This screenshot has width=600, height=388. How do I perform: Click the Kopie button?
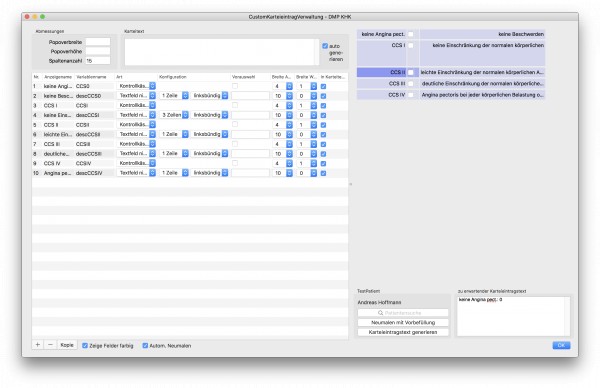(x=67, y=345)
